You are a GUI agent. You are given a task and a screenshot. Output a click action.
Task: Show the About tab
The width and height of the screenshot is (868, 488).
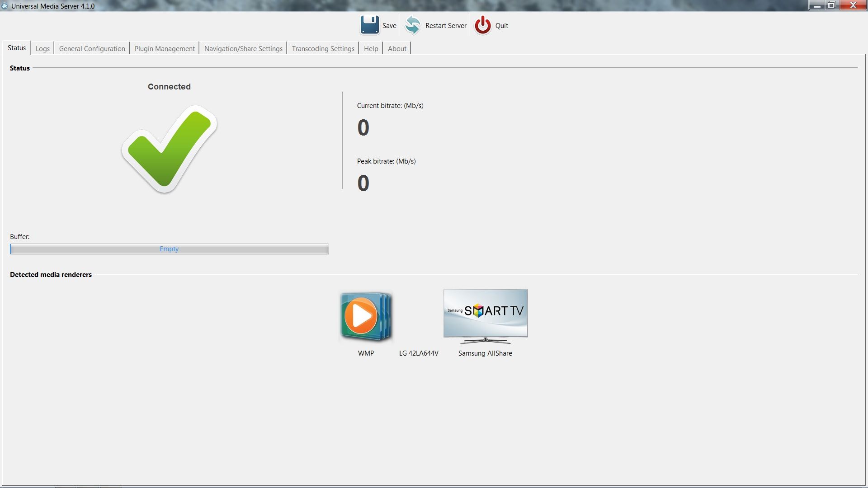397,48
